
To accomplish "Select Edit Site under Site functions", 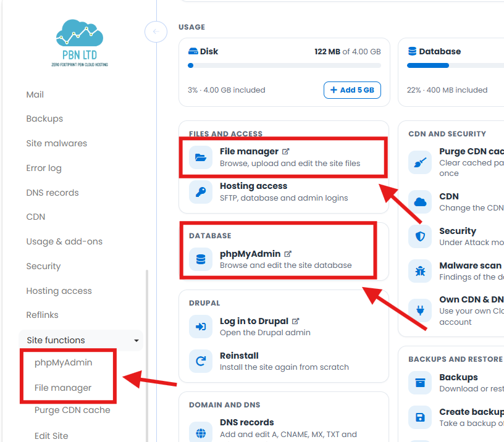I will [51, 436].
